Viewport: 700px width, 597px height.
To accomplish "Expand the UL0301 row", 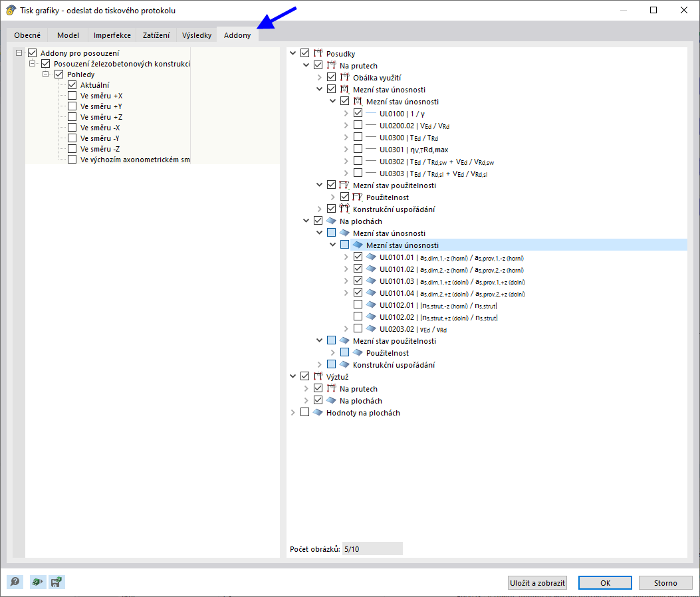I will point(346,149).
